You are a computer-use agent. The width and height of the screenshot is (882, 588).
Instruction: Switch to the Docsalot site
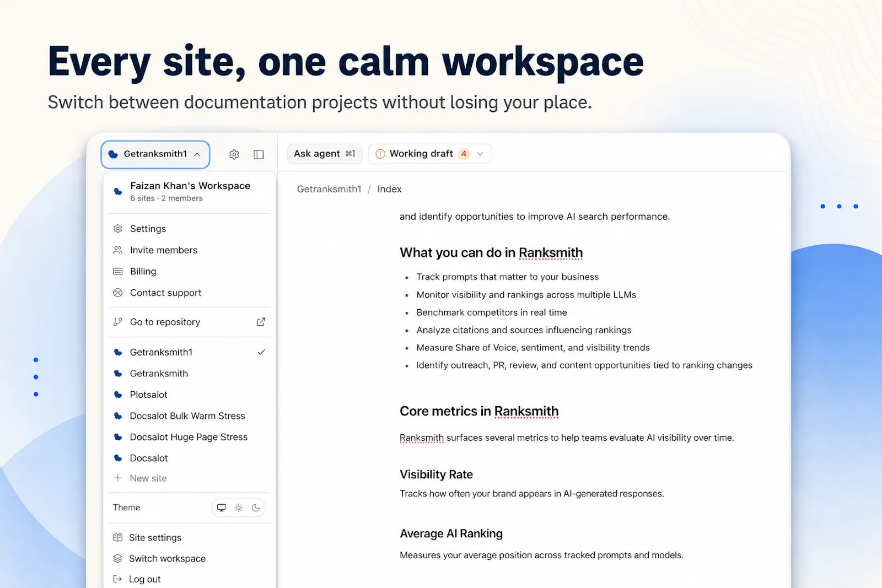[189, 458]
